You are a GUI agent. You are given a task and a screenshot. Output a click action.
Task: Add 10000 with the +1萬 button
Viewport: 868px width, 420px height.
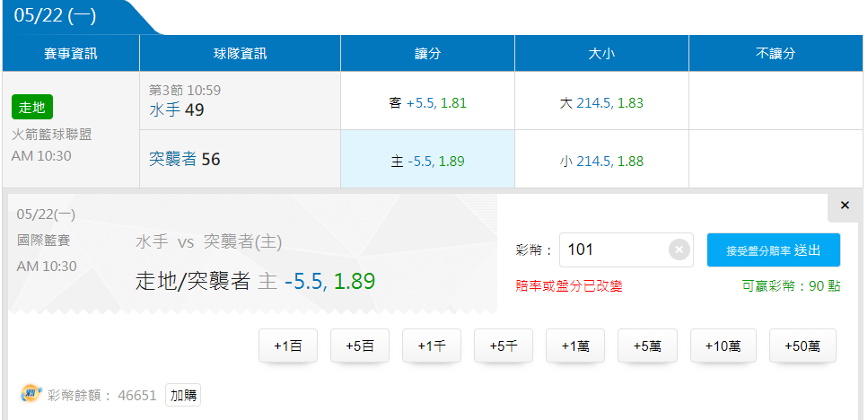575,346
